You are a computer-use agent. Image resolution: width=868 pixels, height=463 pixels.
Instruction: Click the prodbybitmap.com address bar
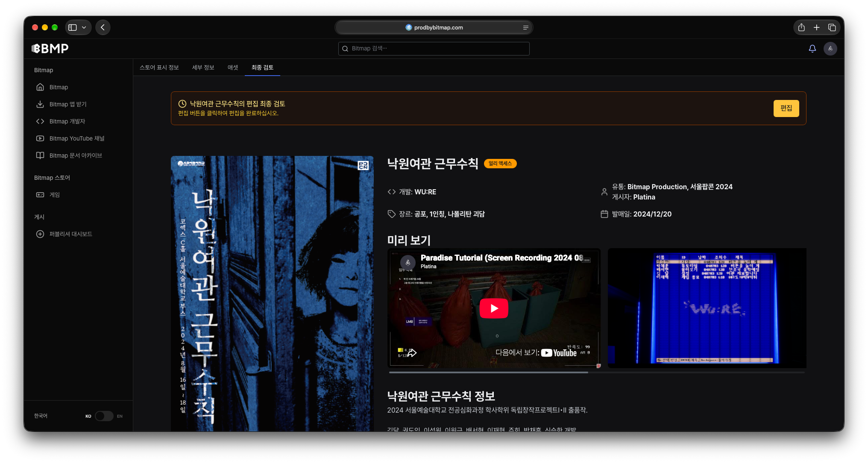tap(434, 27)
